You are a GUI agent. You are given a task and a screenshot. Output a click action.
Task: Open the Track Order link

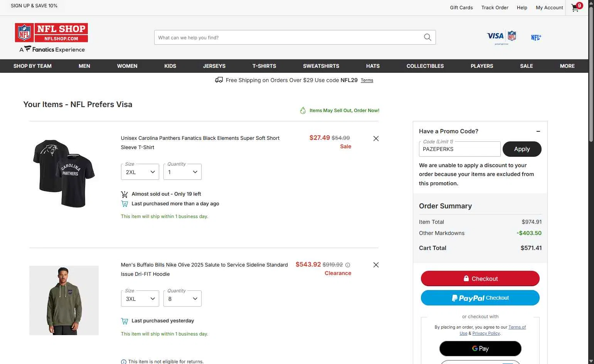tap(495, 8)
